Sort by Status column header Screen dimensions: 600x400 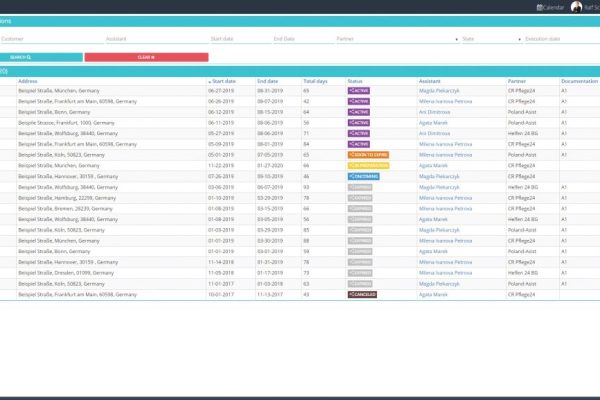tap(355, 81)
